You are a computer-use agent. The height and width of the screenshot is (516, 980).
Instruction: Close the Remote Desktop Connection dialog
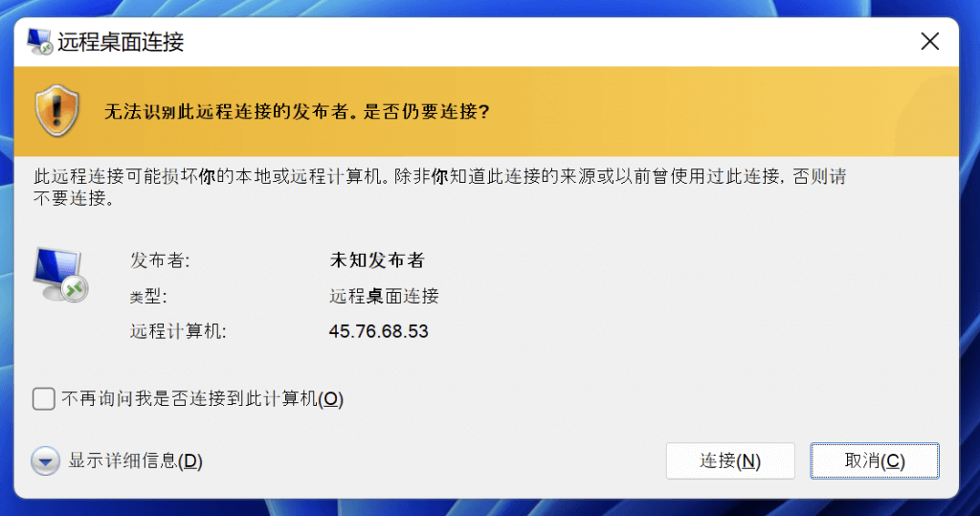tap(928, 41)
